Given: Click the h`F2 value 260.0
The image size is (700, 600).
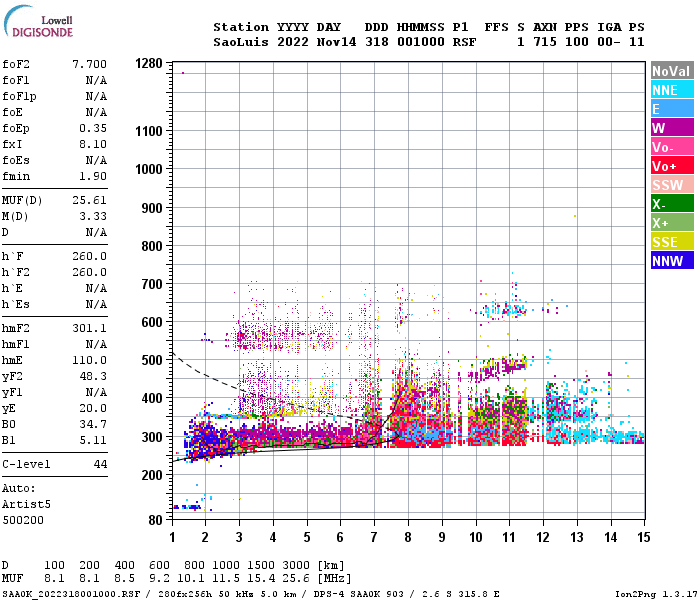Looking at the screenshot, I should click(x=90, y=273).
